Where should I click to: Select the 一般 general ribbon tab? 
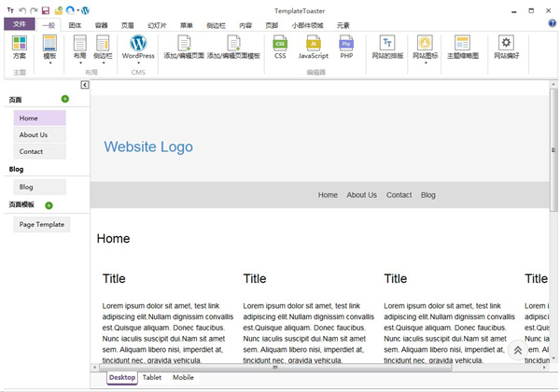pyautogui.click(x=49, y=25)
